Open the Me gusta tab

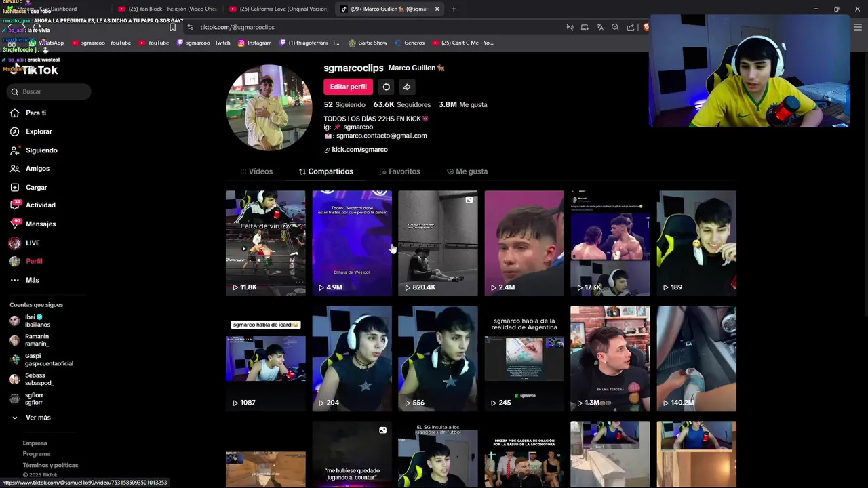[x=467, y=171]
